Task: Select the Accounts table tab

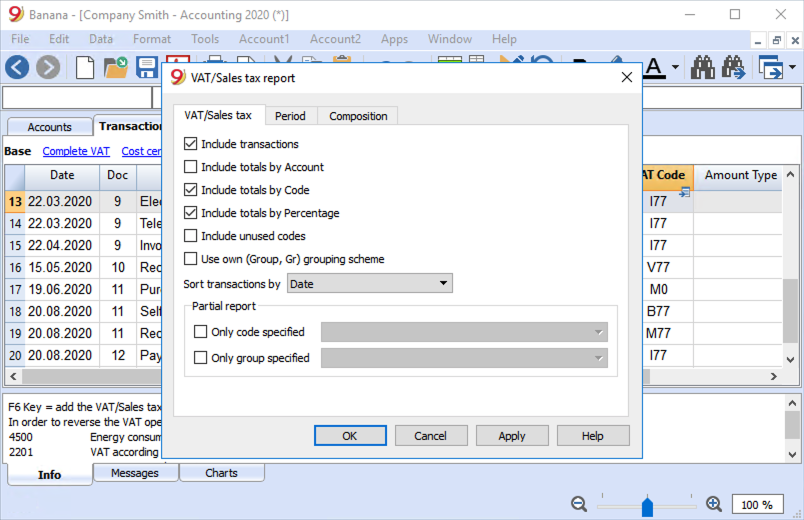Action: coord(50,127)
